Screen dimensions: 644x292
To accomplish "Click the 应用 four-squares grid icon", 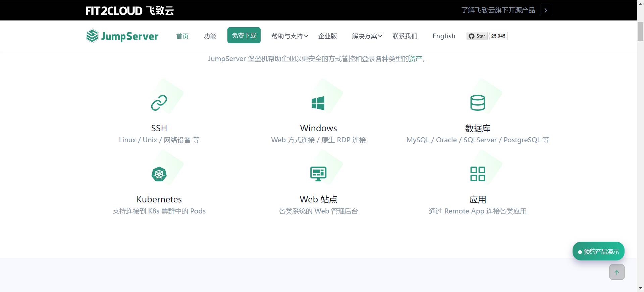I will pyautogui.click(x=478, y=174).
